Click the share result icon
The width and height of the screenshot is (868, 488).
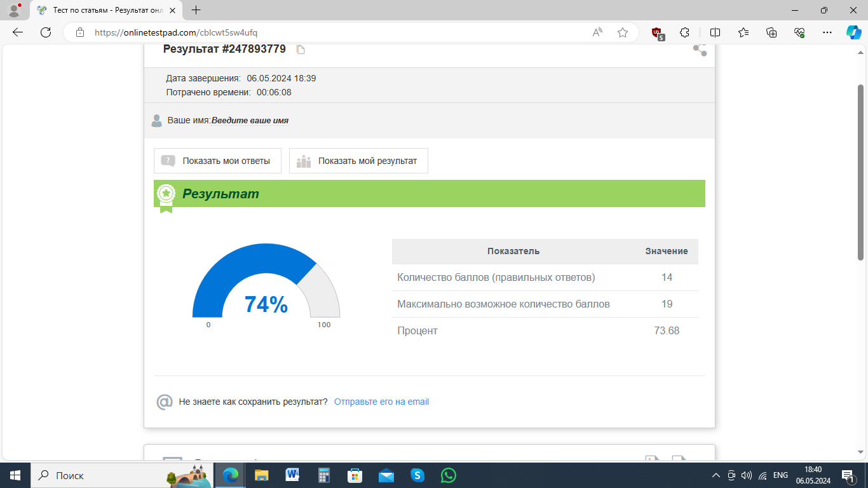pyautogui.click(x=700, y=50)
